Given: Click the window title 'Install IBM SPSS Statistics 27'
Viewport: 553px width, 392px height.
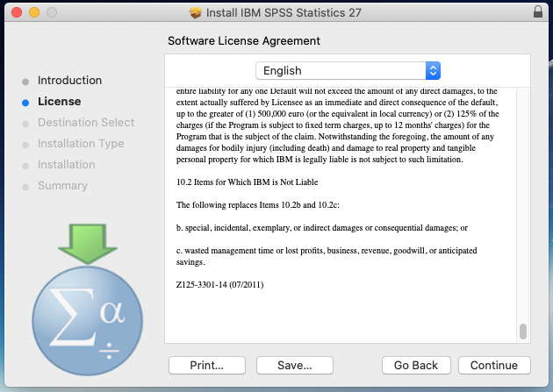Looking at the screenshot, I should [284, 12].
